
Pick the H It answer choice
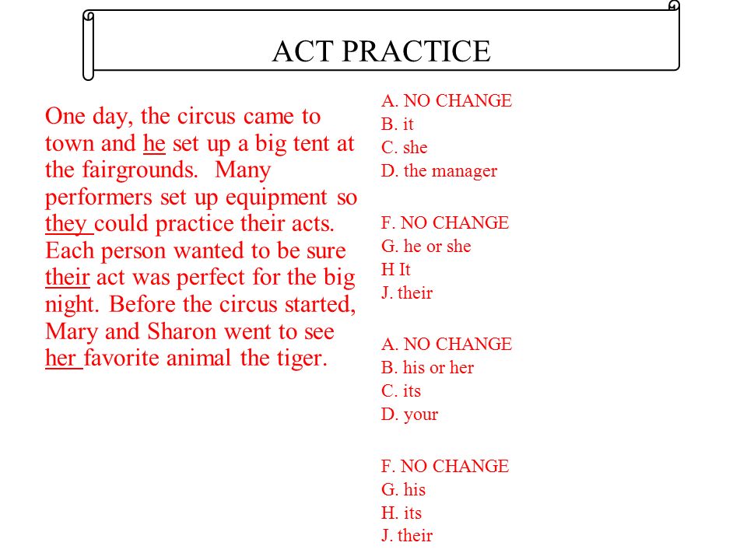pos(395,270)
